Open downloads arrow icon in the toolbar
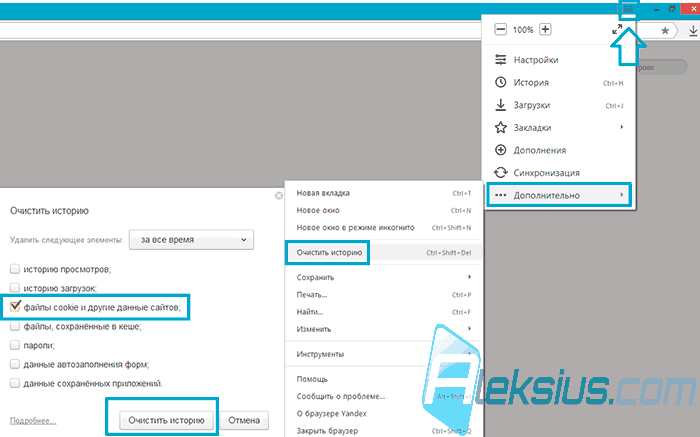The width and height of the screenshot is (700, 437). (692, 30)
